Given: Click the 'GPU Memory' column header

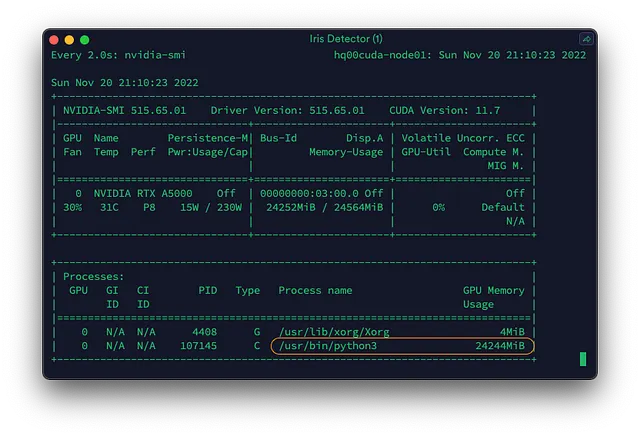Looking at the screenshot, I should pyautogui.click(x=493, y=290).
